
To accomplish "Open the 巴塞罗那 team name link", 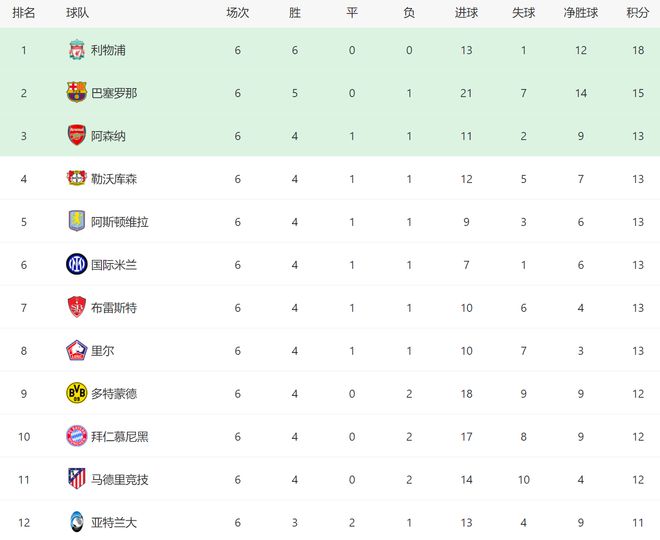I will click(114, 93).
